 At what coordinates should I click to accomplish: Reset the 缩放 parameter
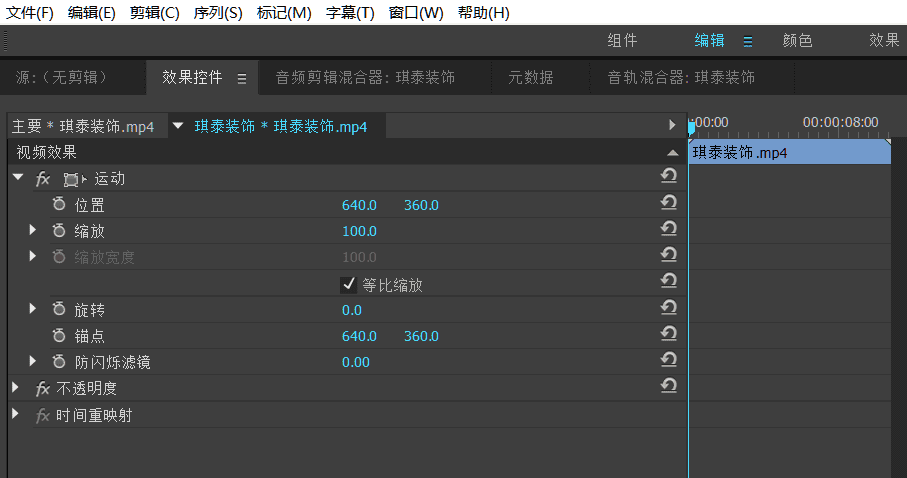click(669, 229)
